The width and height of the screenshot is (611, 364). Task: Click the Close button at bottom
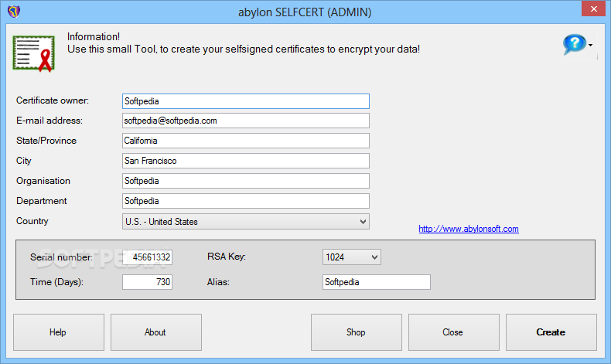(453, 332)
